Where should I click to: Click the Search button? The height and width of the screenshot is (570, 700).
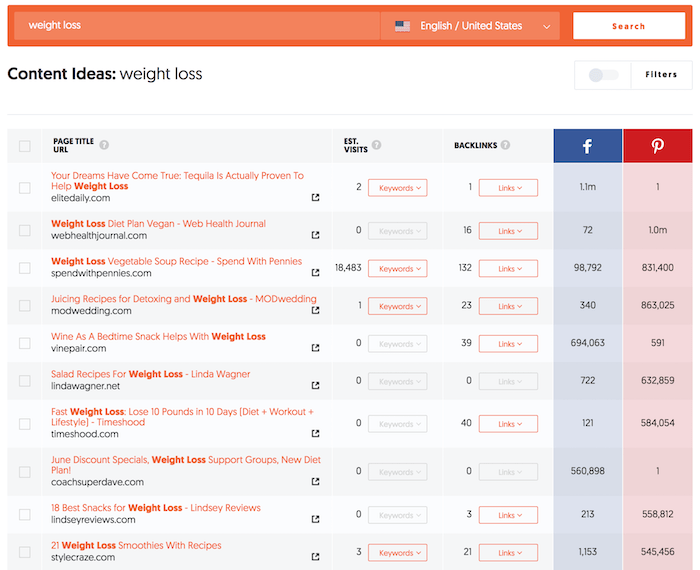click(x=629, y=26)
